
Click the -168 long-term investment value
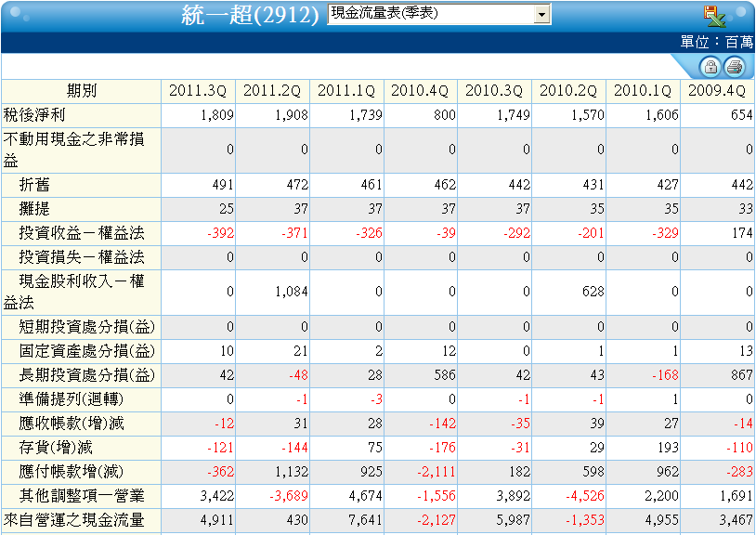(665, 375)
